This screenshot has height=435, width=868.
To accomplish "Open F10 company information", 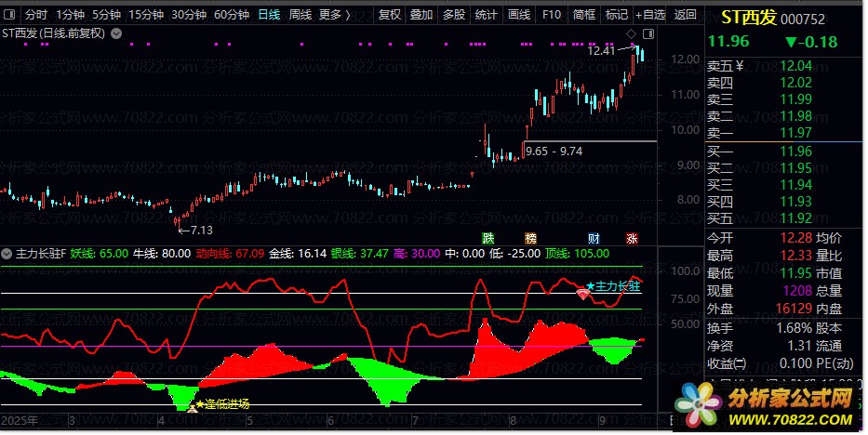I will point(552,15).
